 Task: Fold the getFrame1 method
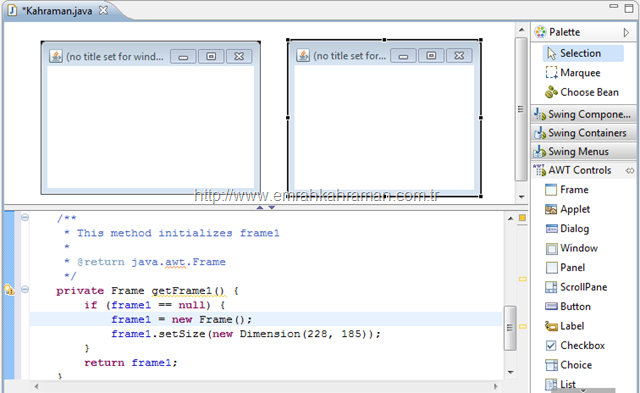click(x=25, y=289)
